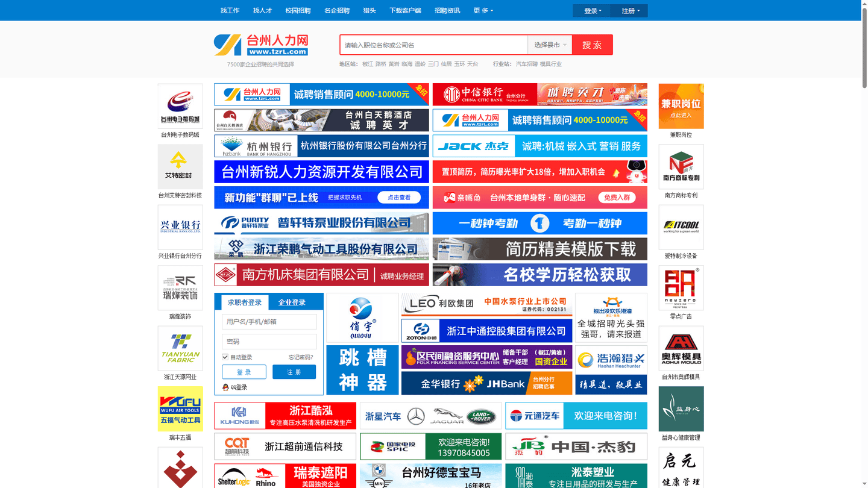The image size is (868, 488).
Task: Expand the 选择县市 dropdown
Action: pyautogui.click(x=550, y=45)
